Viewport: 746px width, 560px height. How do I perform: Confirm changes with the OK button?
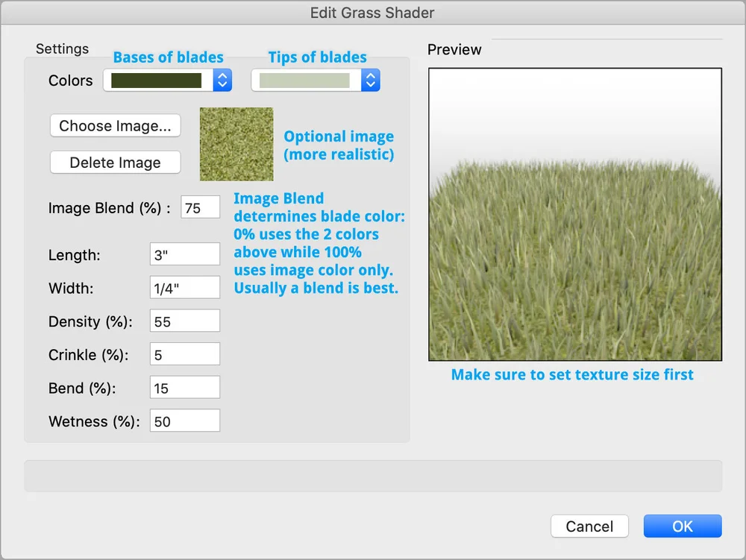(x=682, y=526)
